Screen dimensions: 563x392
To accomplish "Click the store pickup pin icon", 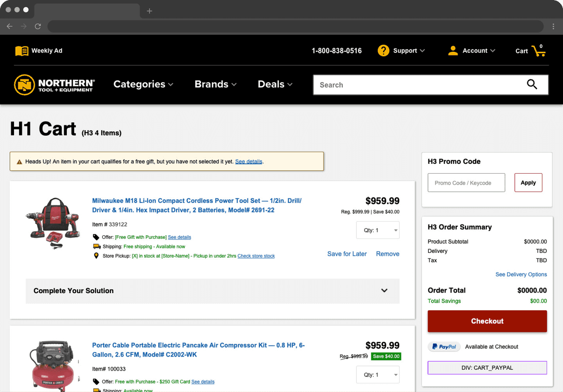I will pyautogui.click(x=96, y=256).
